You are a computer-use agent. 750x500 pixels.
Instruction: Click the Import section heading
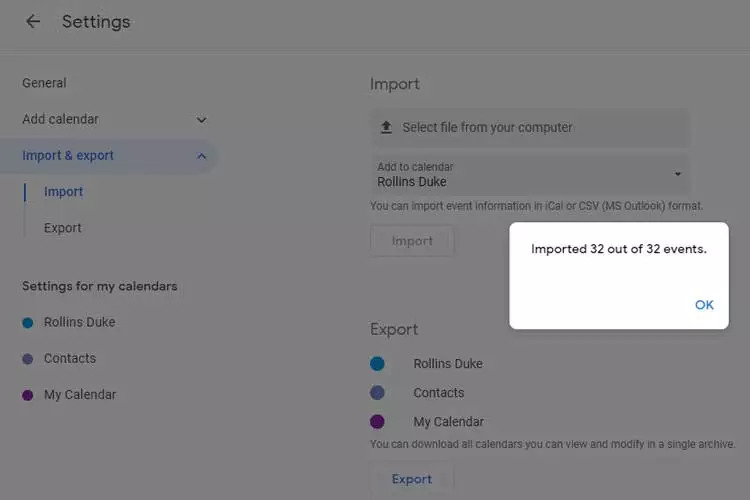point(395,84)
